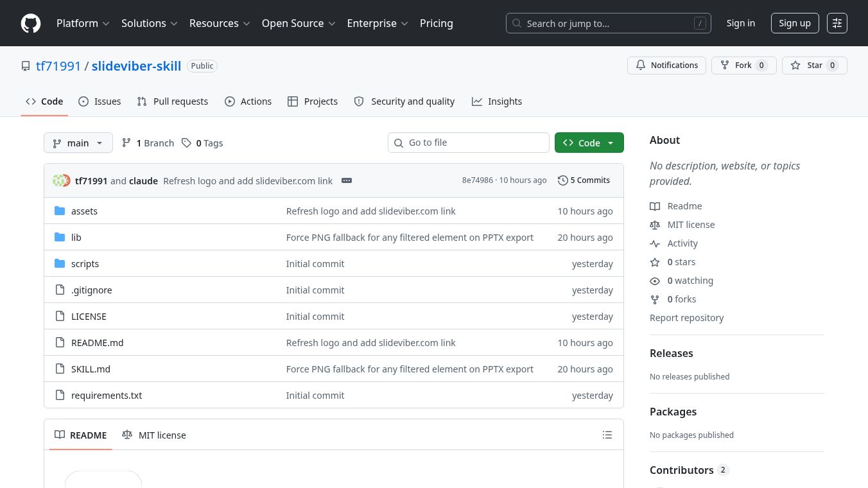
Task: Click the search magnifier icon in the header
Action: pyautogui.click(x=517, y=23)
